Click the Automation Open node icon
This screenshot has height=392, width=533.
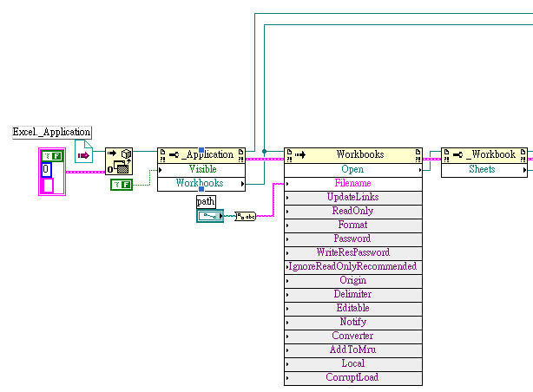119,161
